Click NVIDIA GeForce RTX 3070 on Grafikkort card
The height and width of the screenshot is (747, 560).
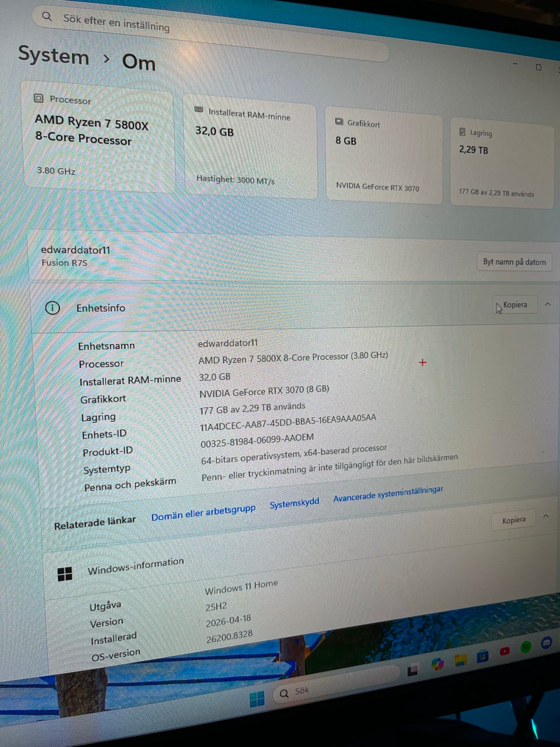(377, 187)
